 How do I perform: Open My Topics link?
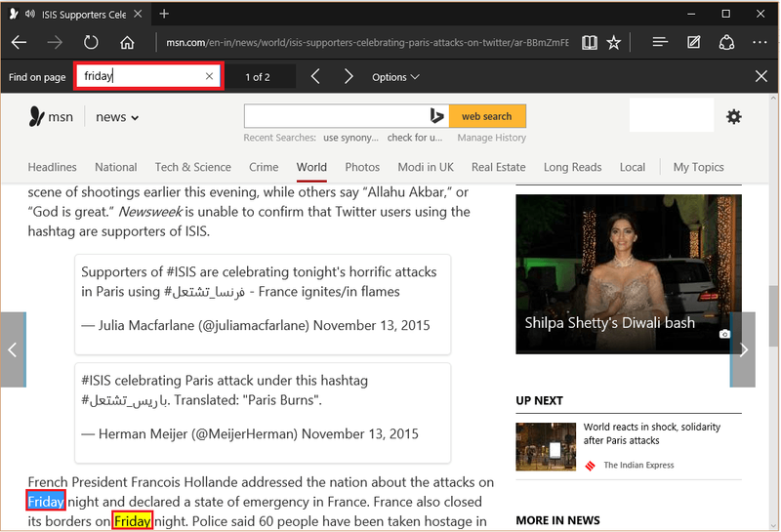tap(698, 167)
